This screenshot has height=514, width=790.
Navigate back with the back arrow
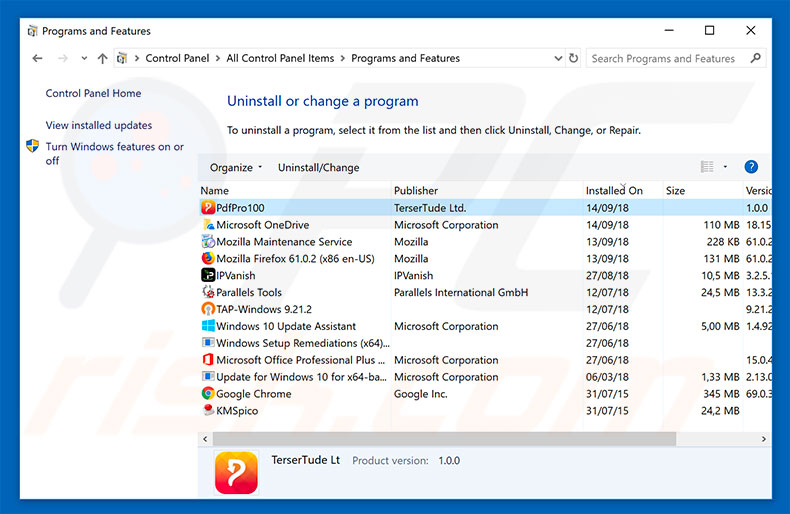[x=37, y=59]
